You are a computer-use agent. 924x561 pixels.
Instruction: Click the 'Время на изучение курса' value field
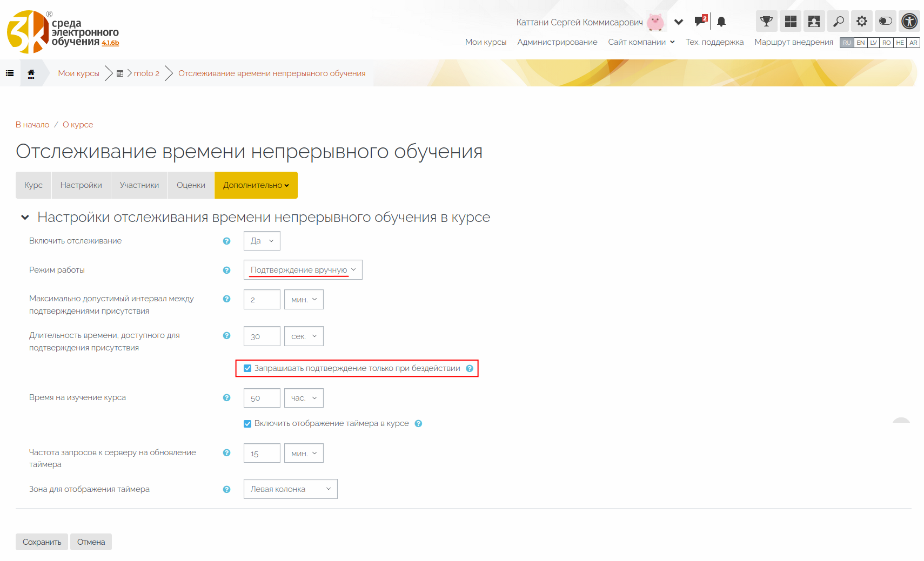(262, 398)
